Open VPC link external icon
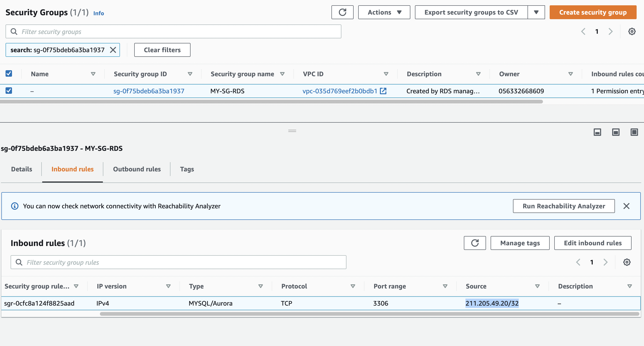 (x=383, y=91)
